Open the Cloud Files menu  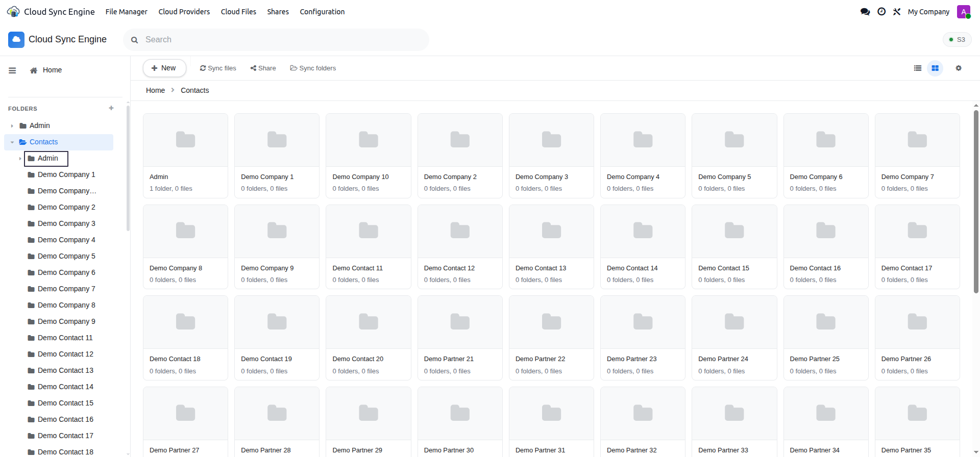tap(238, 12)
